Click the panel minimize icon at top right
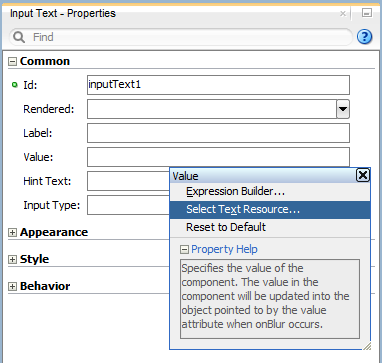Screen dimensions: 382x363 367,13
